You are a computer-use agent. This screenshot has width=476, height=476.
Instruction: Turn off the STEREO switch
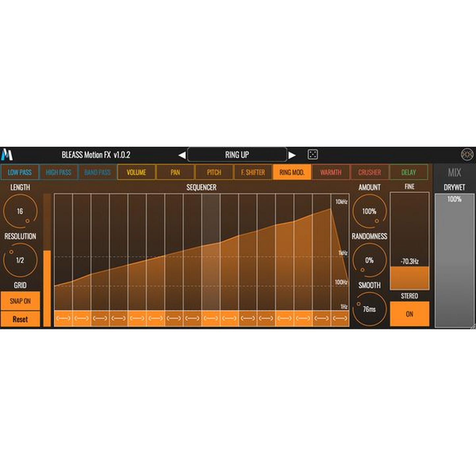409,314
